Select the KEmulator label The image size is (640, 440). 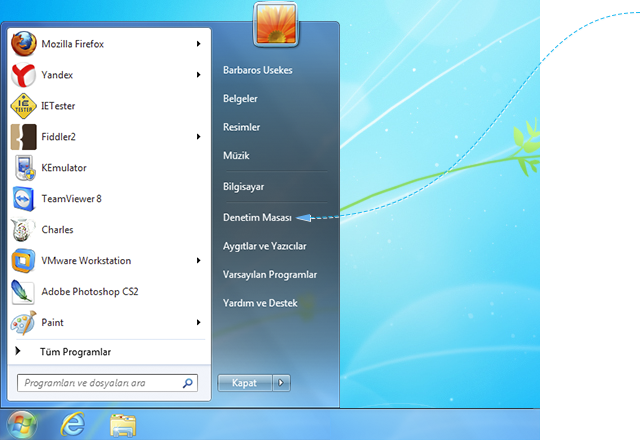coord(64,168)
